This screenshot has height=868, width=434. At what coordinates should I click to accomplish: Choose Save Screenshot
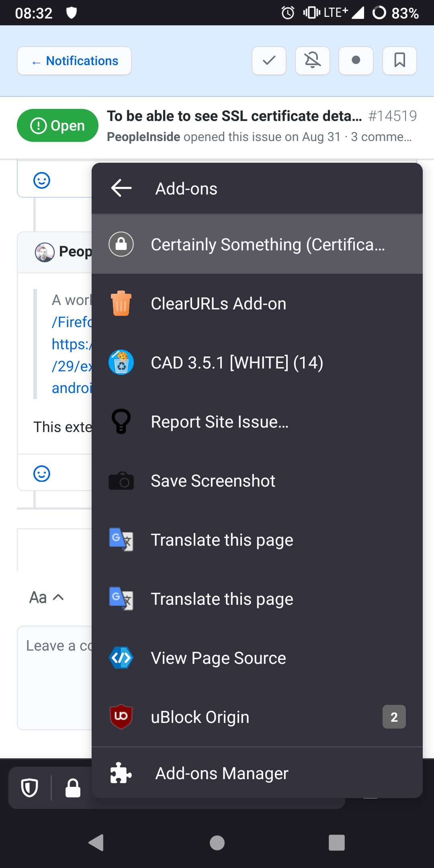[x=257, y=481]
